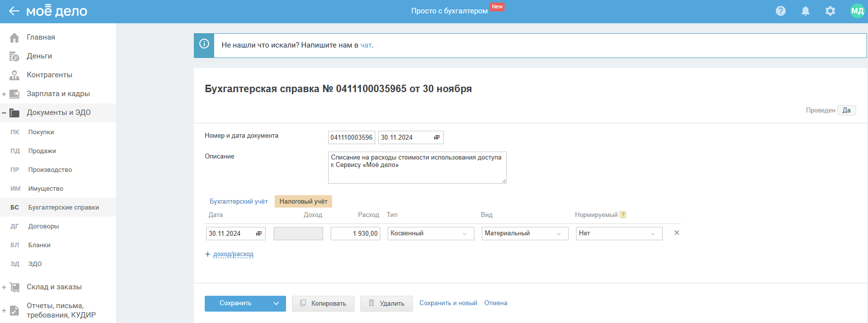Click the Склад и заказы cart icon
This screenshot has width=868, height=323.
click(14, 287)
